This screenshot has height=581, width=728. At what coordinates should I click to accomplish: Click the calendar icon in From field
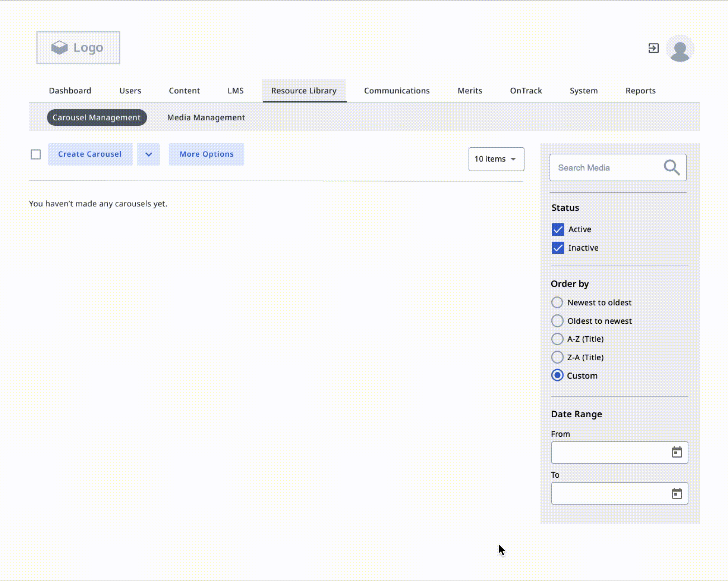click(677, 451)
